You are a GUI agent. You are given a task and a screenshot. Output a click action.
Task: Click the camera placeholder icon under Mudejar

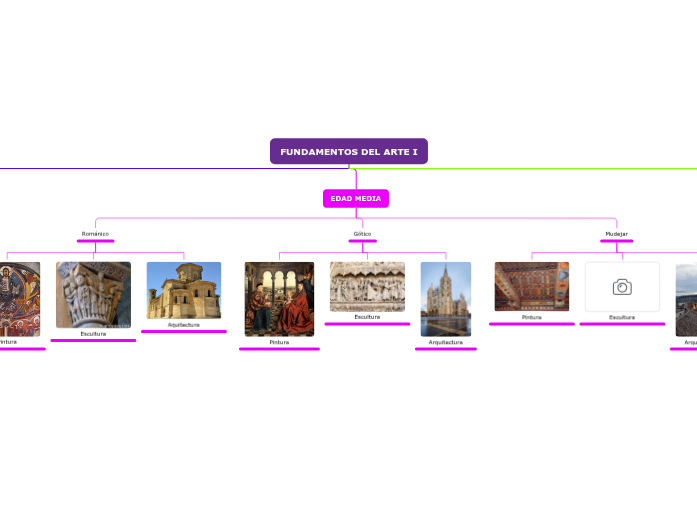[x=622, y=287]
